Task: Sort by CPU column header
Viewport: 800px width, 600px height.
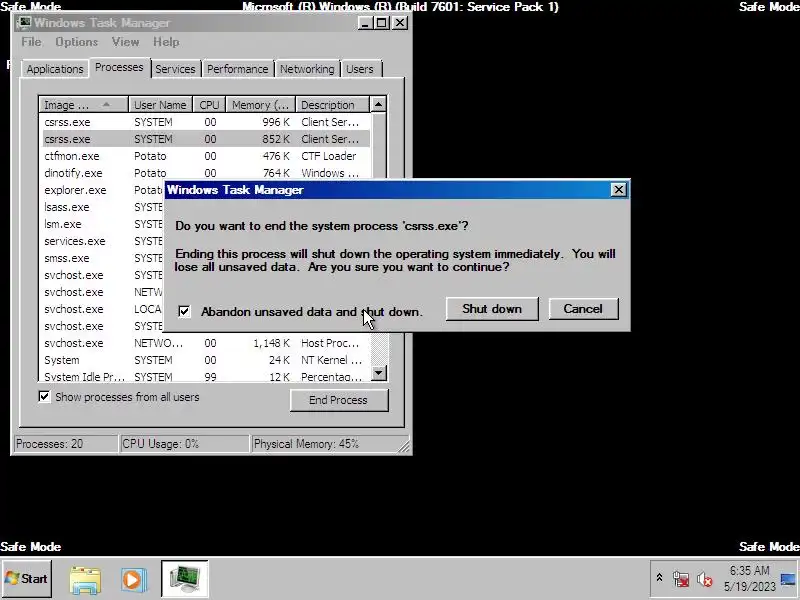Action: (x=209, y=105)
